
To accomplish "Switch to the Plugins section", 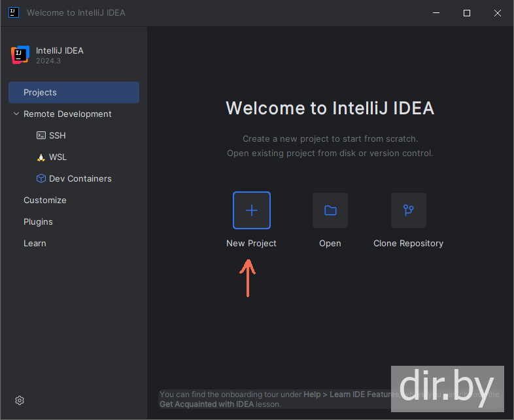I will tap(38, 222).
